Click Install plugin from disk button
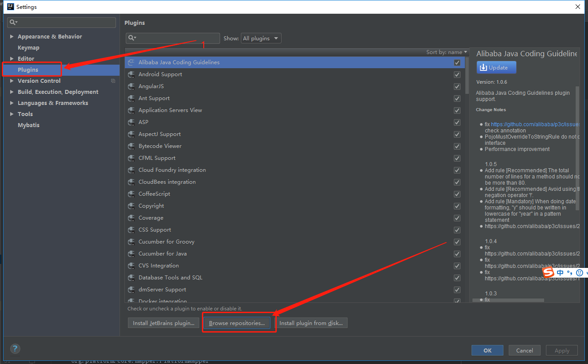This screenshot has width=588, height=364. [x=311, y=323]
